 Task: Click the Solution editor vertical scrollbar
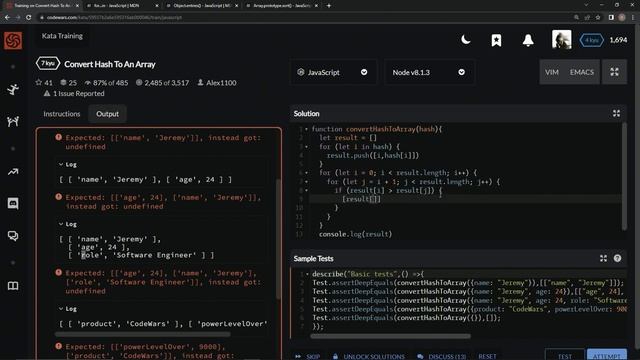(624, 176)
